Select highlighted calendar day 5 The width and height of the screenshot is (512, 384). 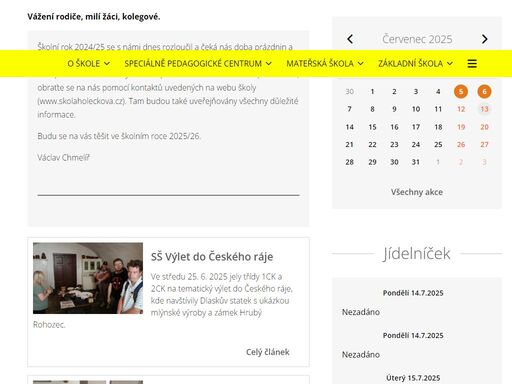click(x=461, y=91)
